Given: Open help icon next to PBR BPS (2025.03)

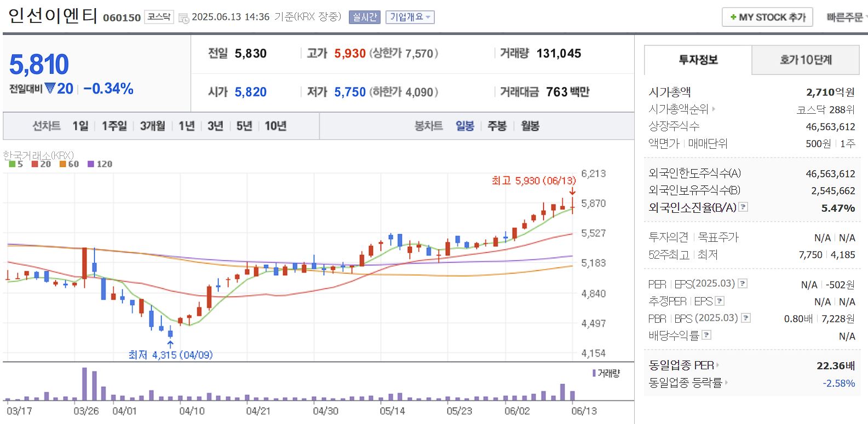Looking at the screenshot, I should tap(745, 318).
